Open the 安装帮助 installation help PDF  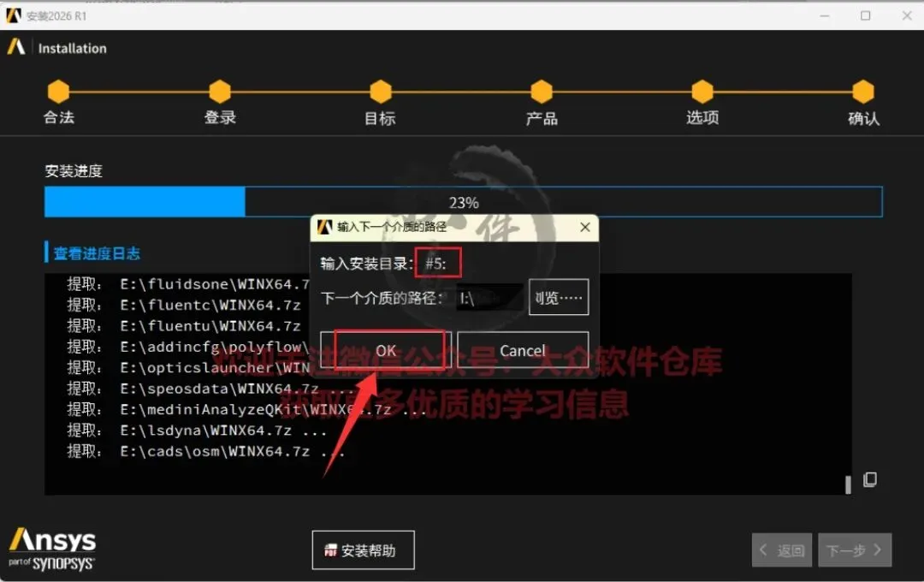coord(363,550)
